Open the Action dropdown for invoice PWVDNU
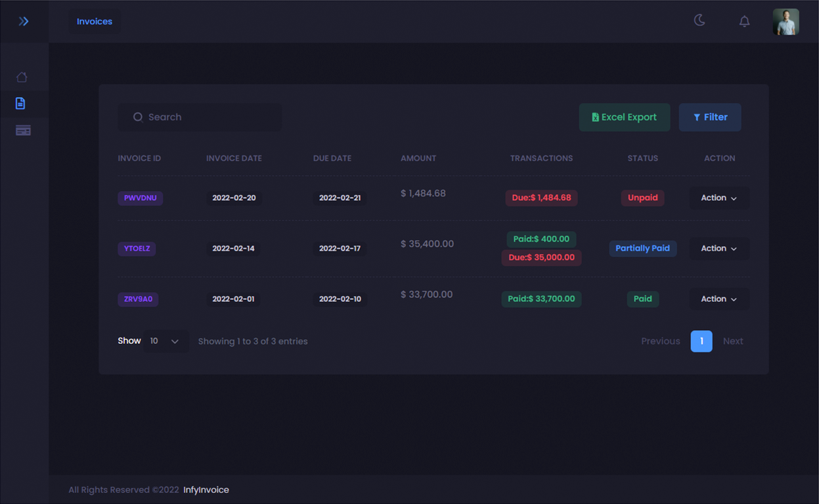 (x=719, y=198)
